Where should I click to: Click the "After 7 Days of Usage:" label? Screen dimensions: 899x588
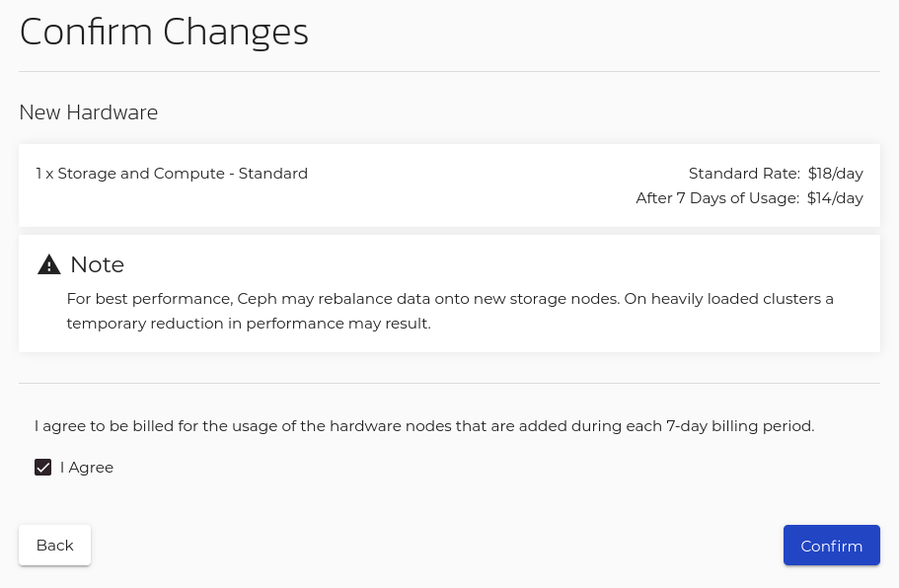717,198
